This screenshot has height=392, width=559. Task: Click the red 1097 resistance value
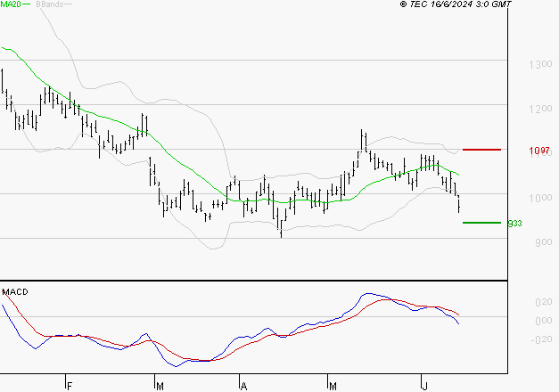[x=539, y=151]
